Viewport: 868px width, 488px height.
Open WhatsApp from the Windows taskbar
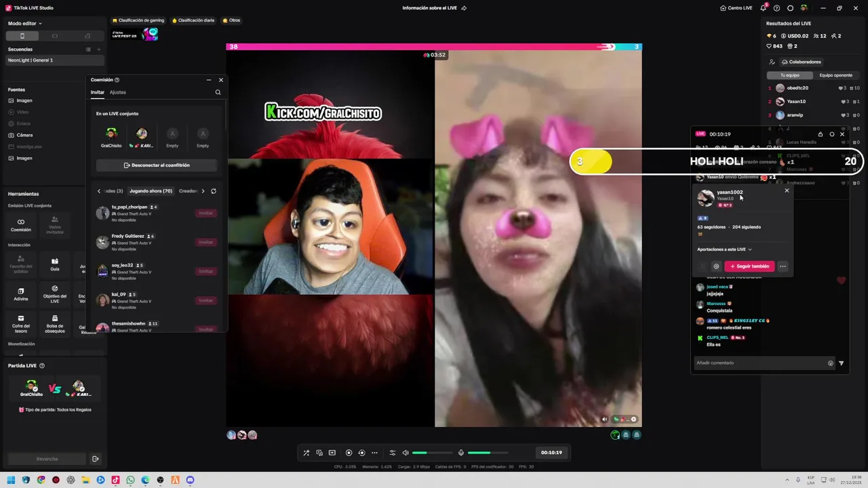pyautogui.click(x=130, y=480)
